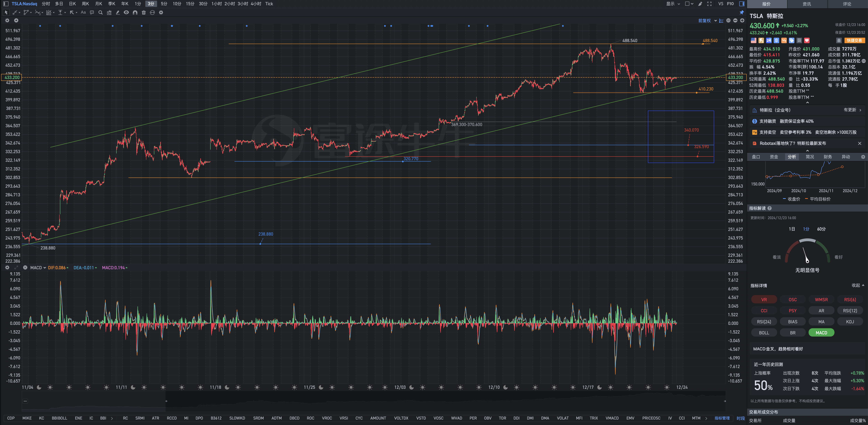868x425 pixels.
Task: Add TSLA to favorites heart icon
Action: tap(807, 40)
